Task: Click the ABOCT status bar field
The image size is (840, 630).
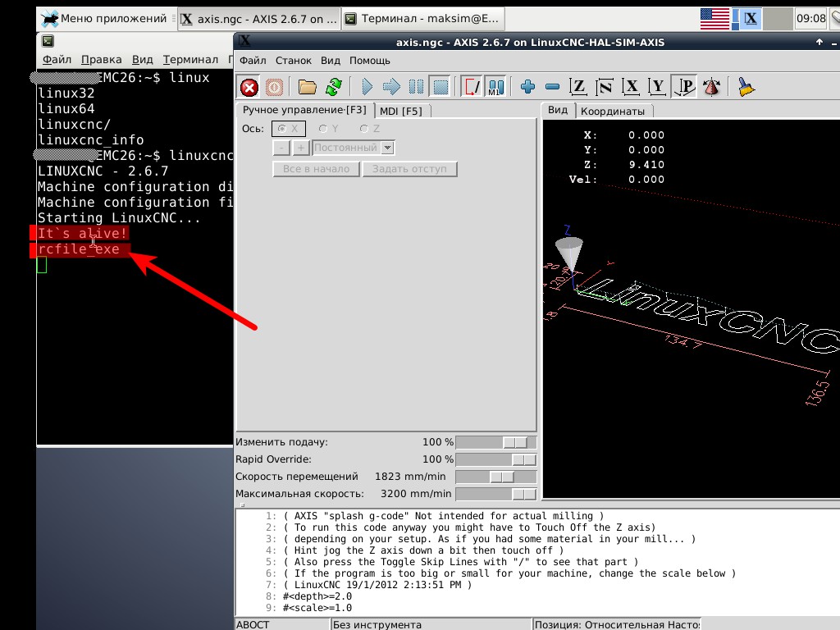Action: 282,624
